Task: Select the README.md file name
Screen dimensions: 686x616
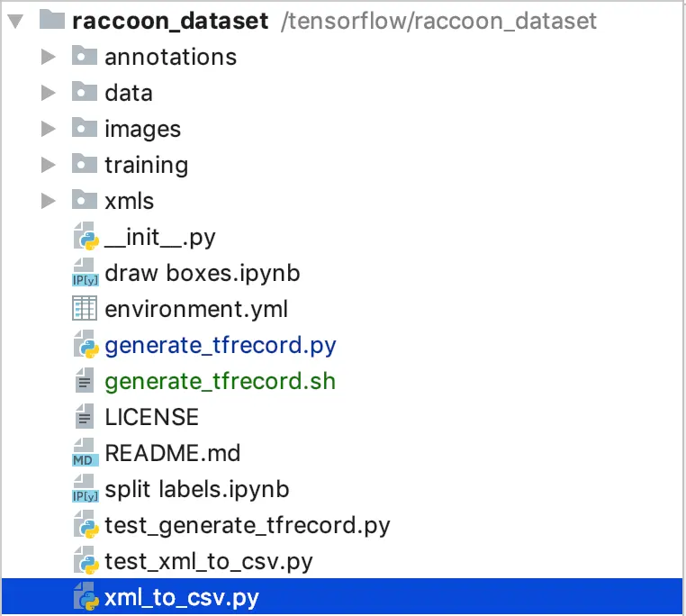Action: tap(172, 453)
